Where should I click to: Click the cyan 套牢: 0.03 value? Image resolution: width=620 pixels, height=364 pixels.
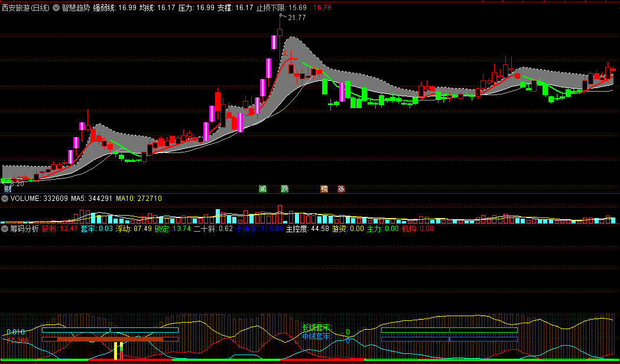pos(96,229)
